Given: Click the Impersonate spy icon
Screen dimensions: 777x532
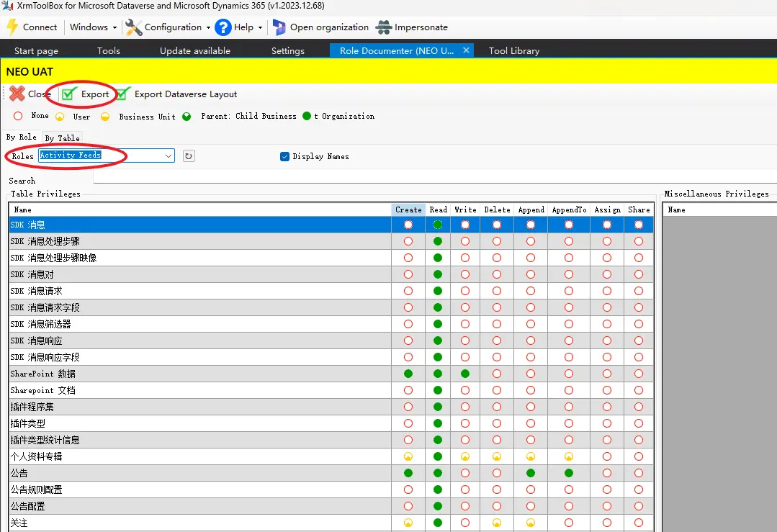Looking at the screenshot, I should (383, 27).
